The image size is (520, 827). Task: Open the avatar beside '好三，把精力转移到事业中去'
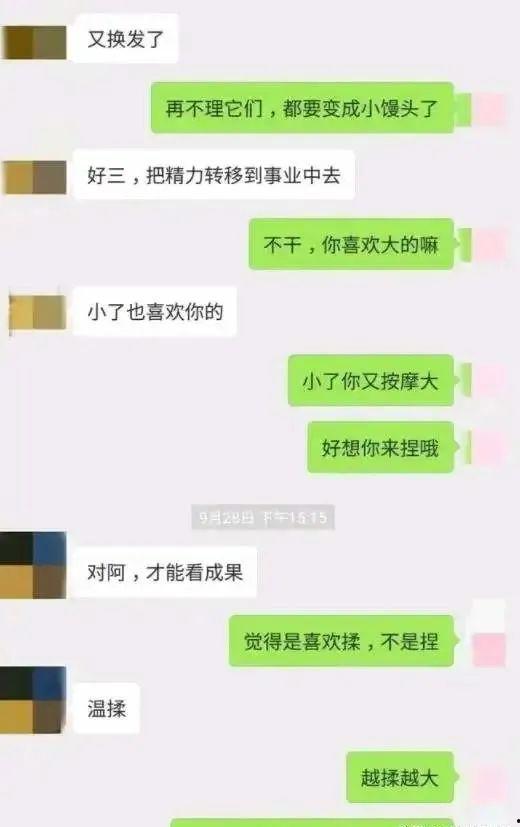(x=35, y=177)
